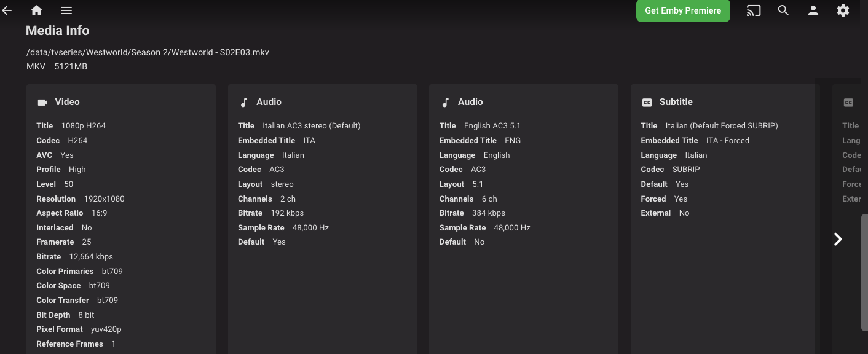The image size is (868, 354).
Task: Click the Get Emby Premiere button
Action: 683,10
